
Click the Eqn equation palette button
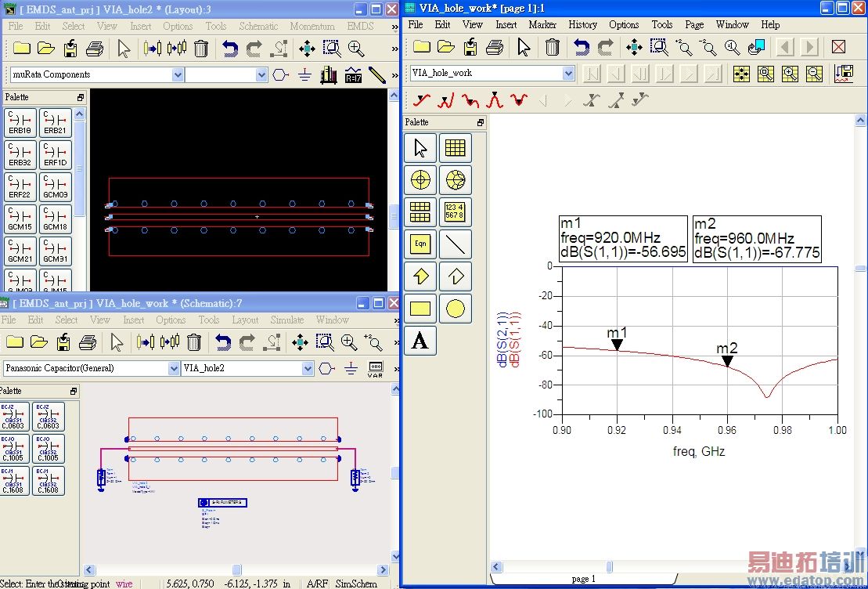click(421, 244)
